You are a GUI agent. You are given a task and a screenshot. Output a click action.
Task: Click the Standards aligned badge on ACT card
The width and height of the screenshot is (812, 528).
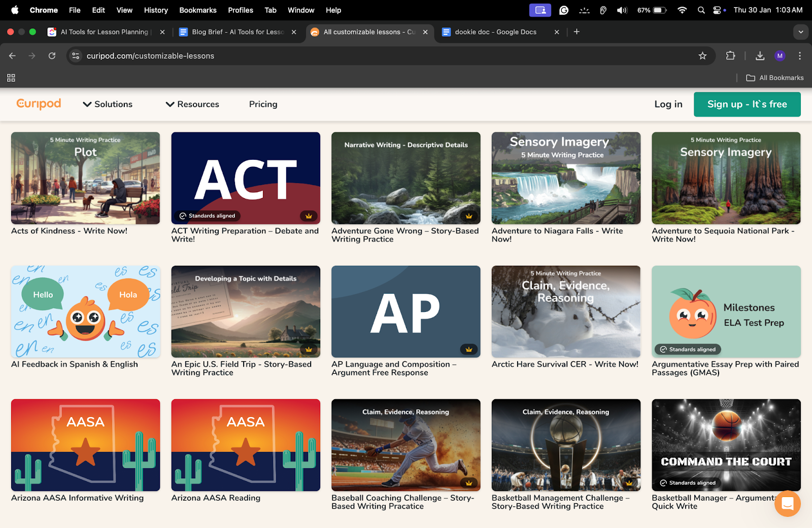207,216
